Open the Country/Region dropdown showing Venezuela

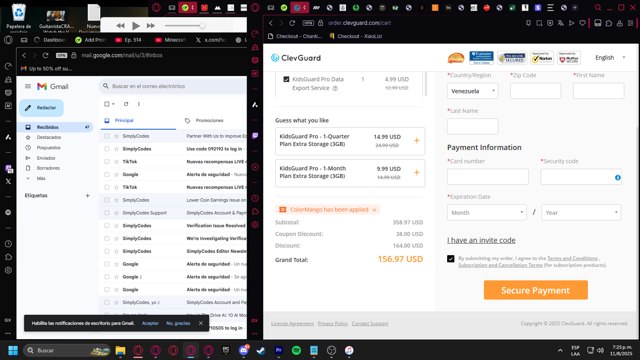pos(473,91)
